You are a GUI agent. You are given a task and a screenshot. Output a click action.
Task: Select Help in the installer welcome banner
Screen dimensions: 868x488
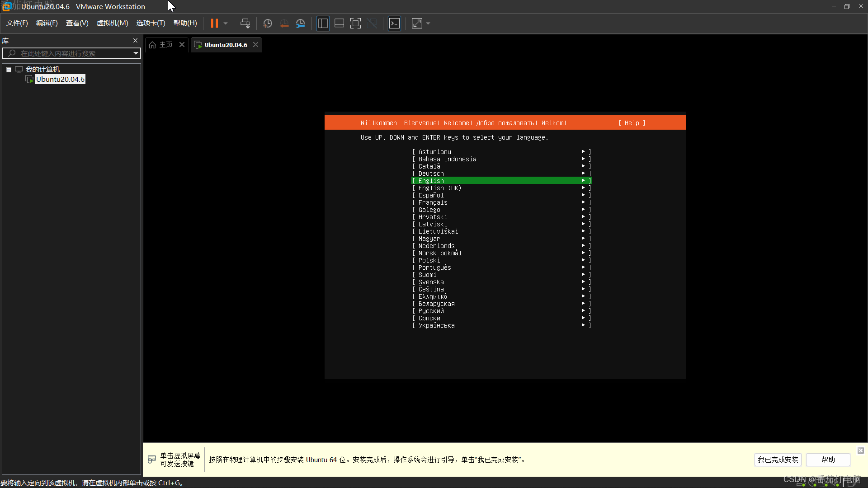pyautogui.click(x=631, y=122)
